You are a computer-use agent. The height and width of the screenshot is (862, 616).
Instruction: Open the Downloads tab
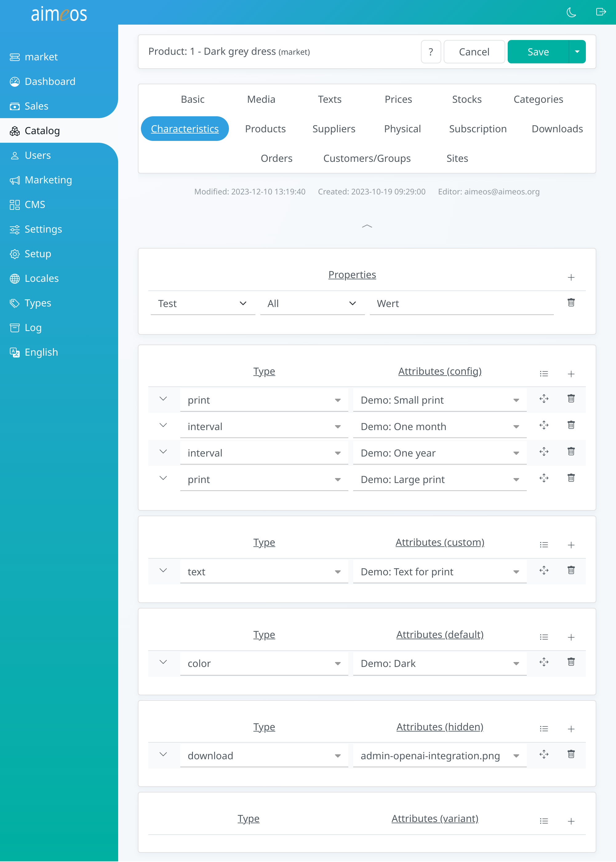[x=557, y=129]
